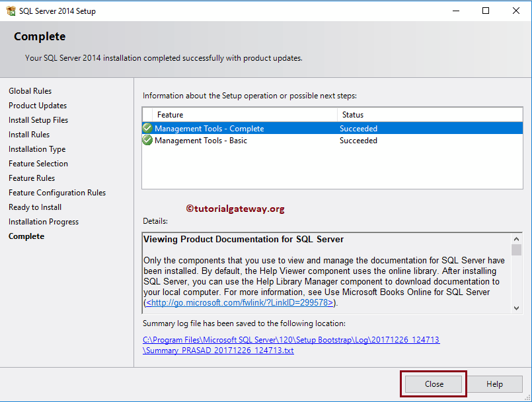Go to Feature Selection step
Image resolution: width=532 pixels, height=402 pixels.
pos(38,164)
